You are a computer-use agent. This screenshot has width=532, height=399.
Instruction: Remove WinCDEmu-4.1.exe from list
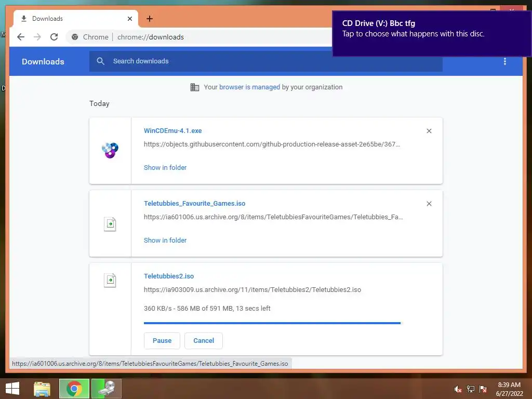click(x=429, y=131)
